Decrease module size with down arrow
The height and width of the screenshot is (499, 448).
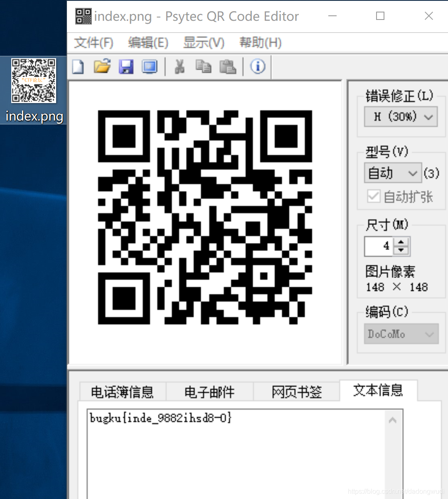pyautogui.click(x=401, y=250)
